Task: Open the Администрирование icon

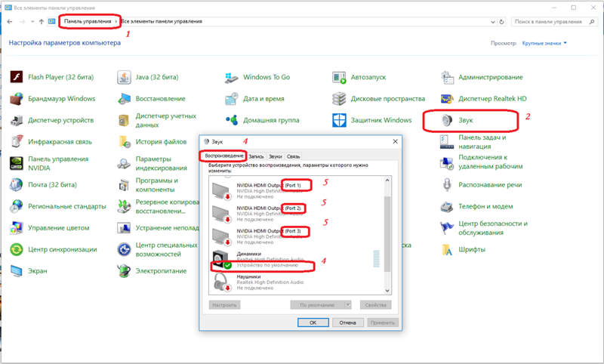Action: [x=447, y=77]
